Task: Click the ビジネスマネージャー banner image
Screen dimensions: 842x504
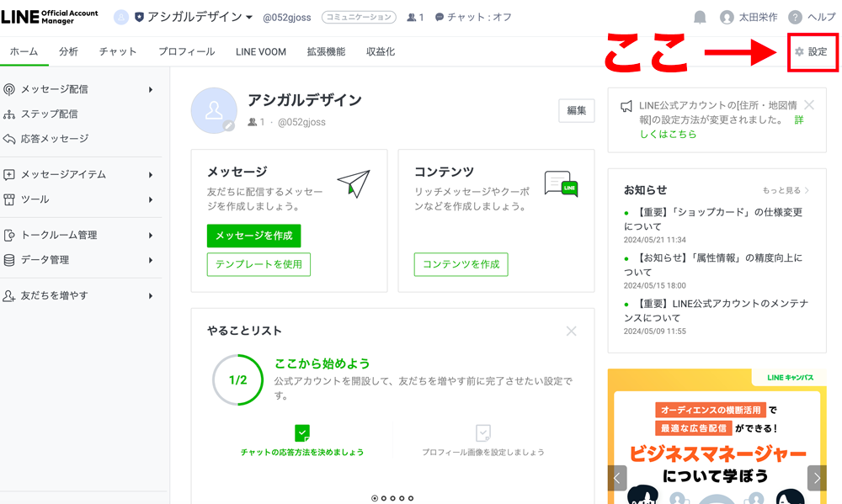Action: 717,437
